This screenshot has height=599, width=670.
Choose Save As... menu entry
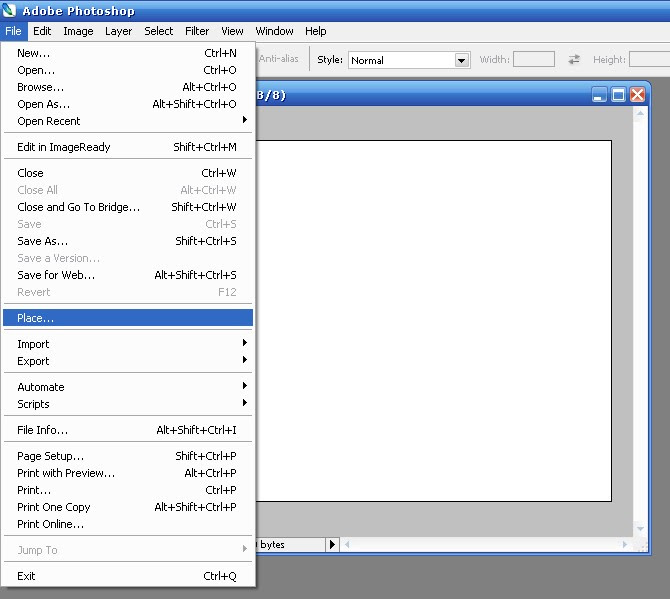(x=128, y=241)
